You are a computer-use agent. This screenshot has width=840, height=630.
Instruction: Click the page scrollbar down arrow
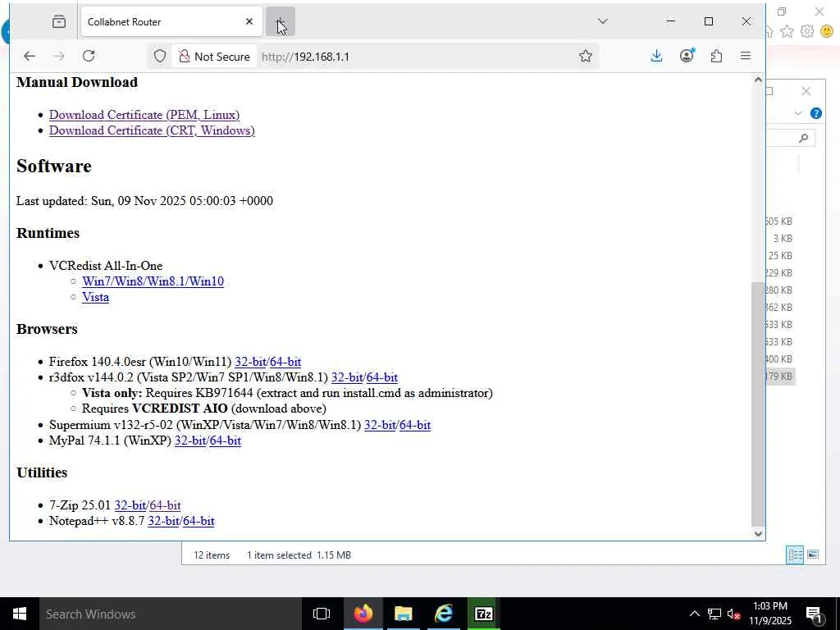pyautogui.click(x=757, y=533)
